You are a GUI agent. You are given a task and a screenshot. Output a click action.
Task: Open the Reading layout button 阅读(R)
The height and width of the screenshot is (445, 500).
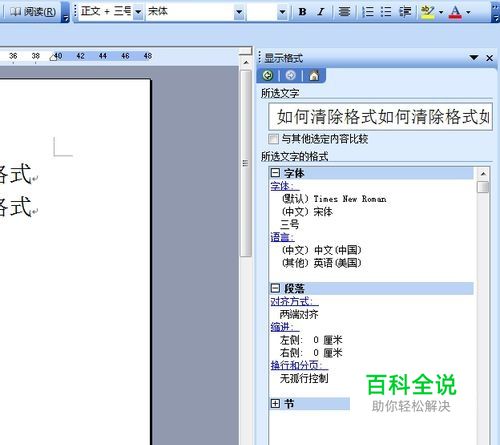click(x=32, y=12)
